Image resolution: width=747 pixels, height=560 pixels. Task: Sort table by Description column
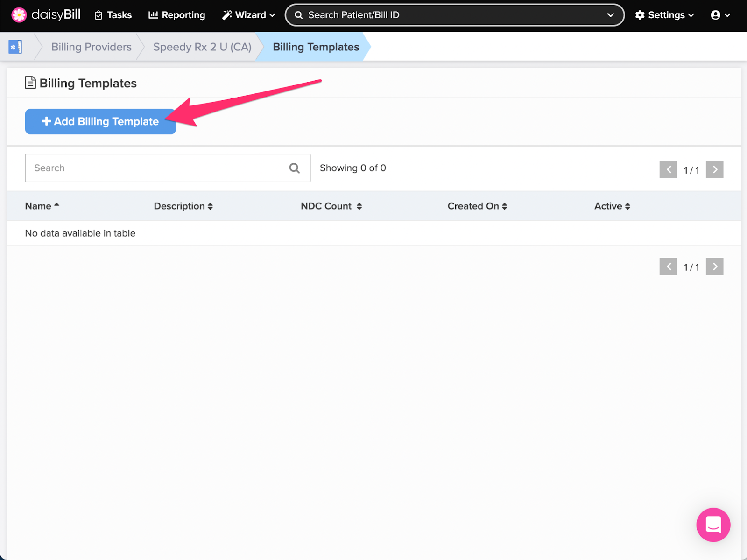pyautogui.click(x=183, y=206)
